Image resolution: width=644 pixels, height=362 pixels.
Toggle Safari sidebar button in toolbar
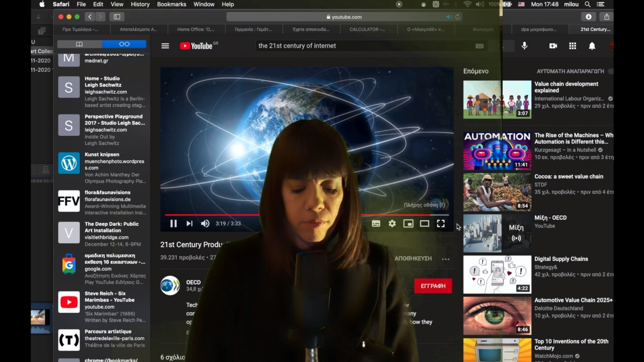click(x=117, y=17)
